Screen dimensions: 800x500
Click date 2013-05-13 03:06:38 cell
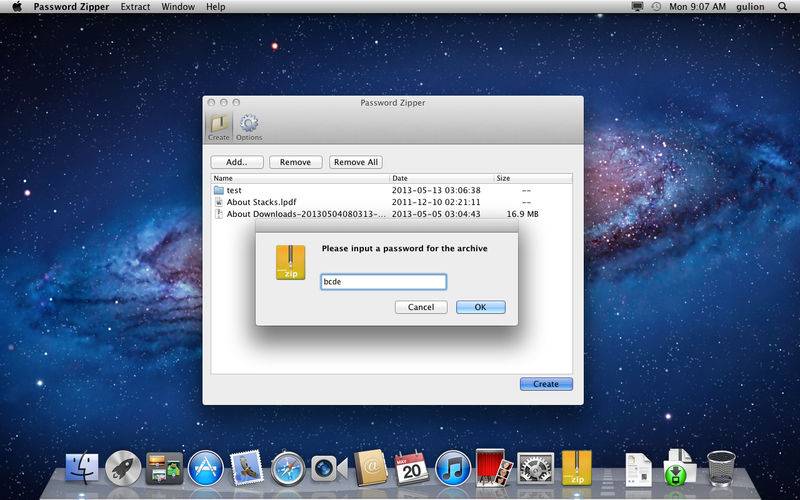pos(436,190)
